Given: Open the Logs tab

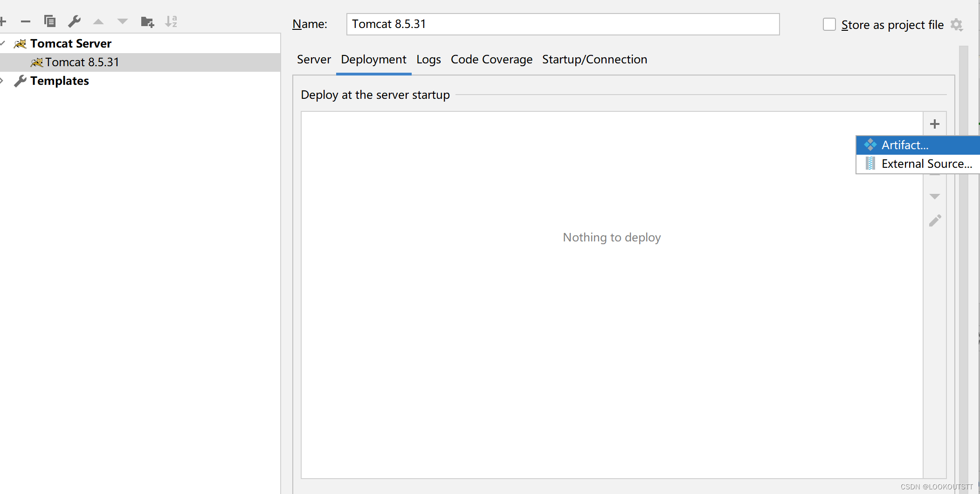Looking at the screenshot, I should (428, 60).
